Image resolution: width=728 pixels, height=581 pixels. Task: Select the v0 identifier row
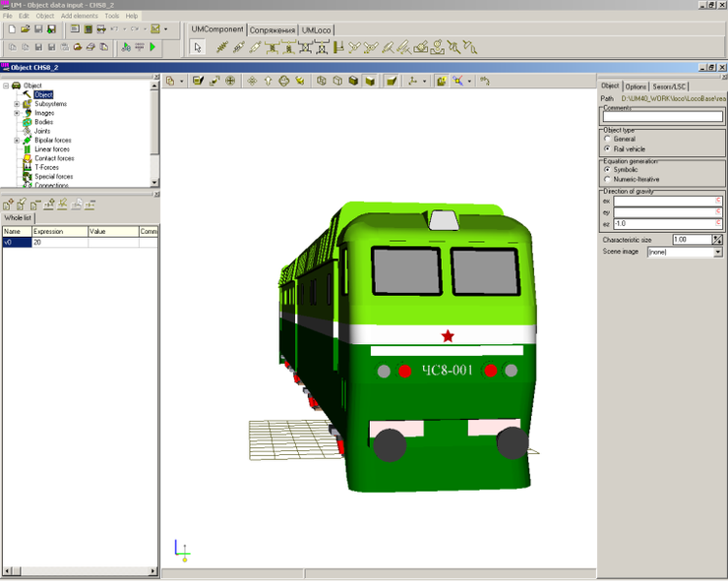80,242
